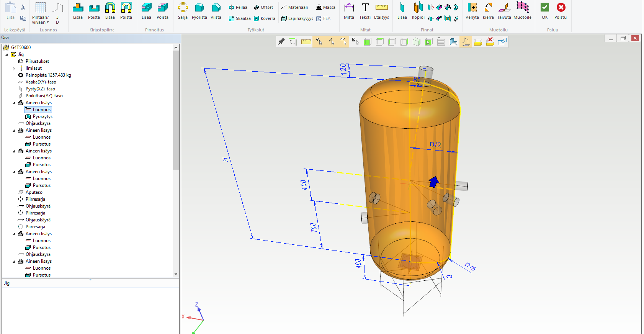This screenshot has width=644, height=334.
Task: Toggle the highlighted sketch plane view button
Action: click(x=466, y=42)
